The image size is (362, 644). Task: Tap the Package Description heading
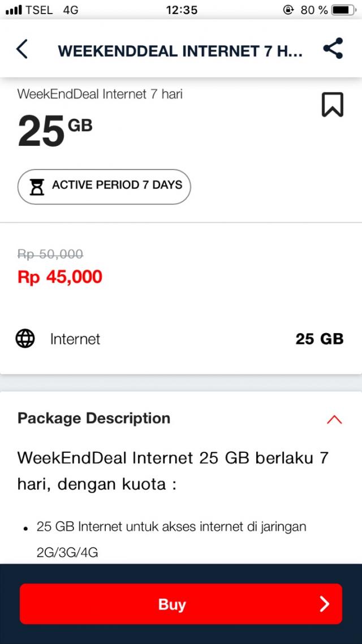pos(94,418)
